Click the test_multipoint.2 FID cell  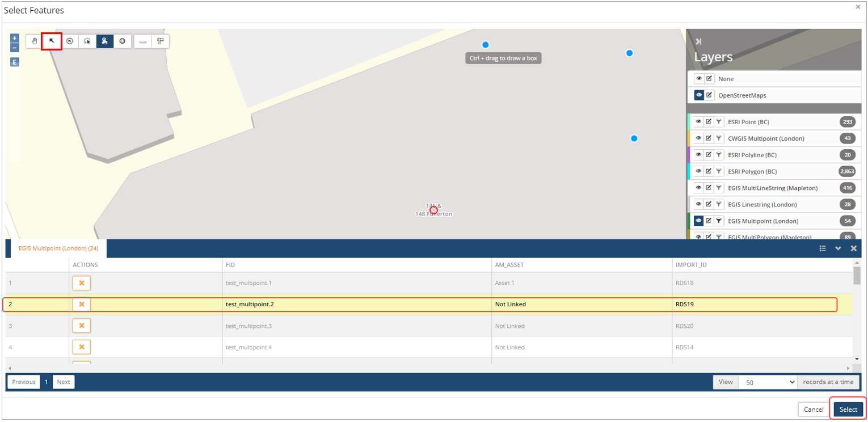(357, 304)
